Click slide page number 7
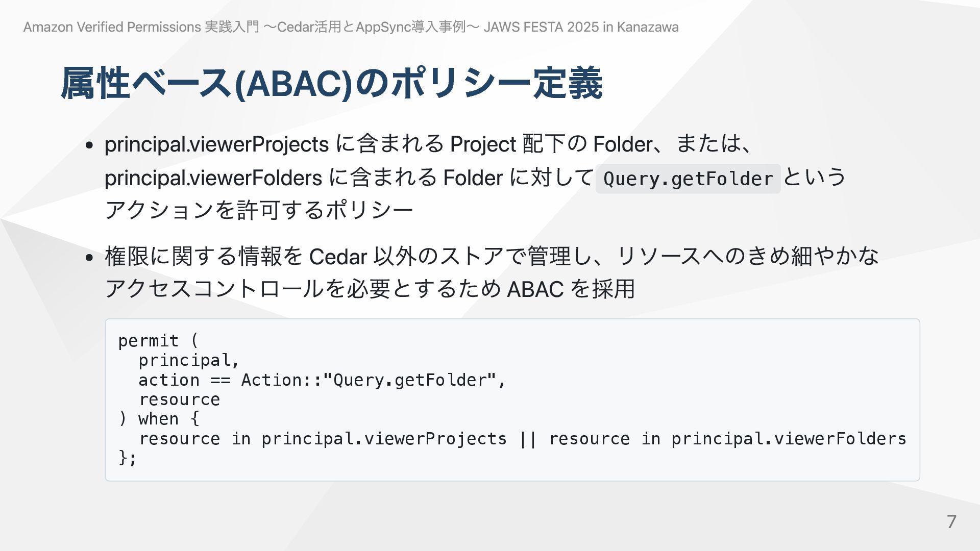 951,521
